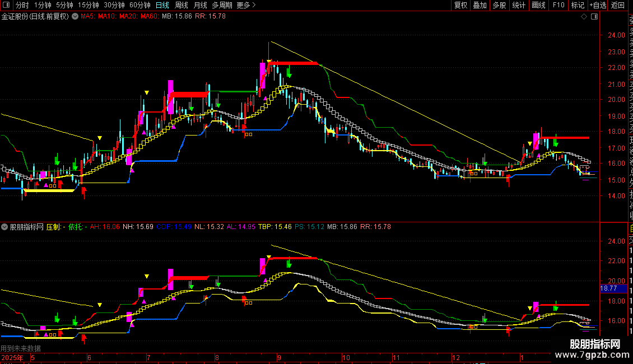Screen dimensions: 633x364
Task: Open dropdown next to 金证股份 title
Action: coord(76,17)
